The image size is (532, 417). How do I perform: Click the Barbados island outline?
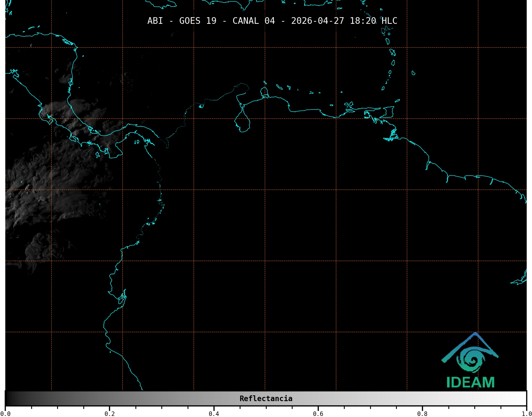click(413, 73)
